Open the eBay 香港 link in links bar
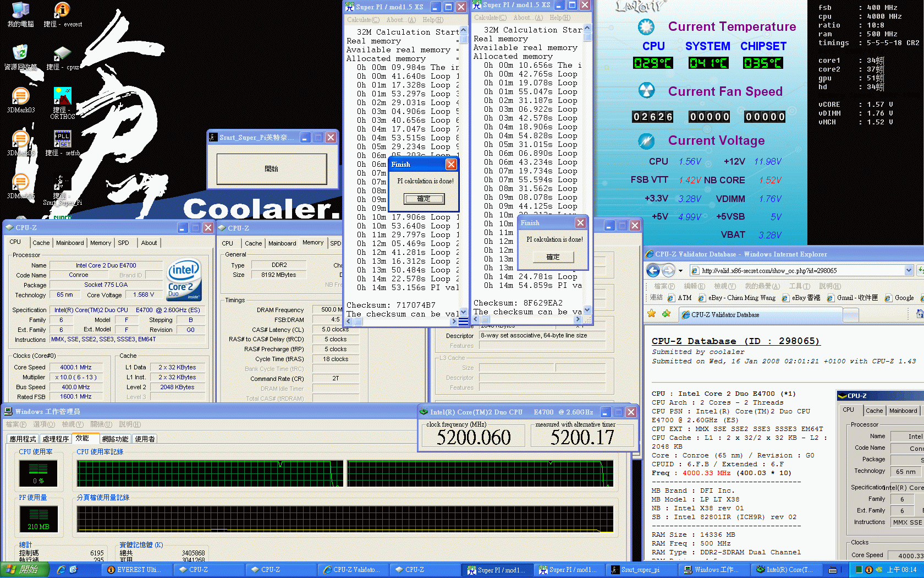Viewport: 924px width, 578px height. pos(801,298)
